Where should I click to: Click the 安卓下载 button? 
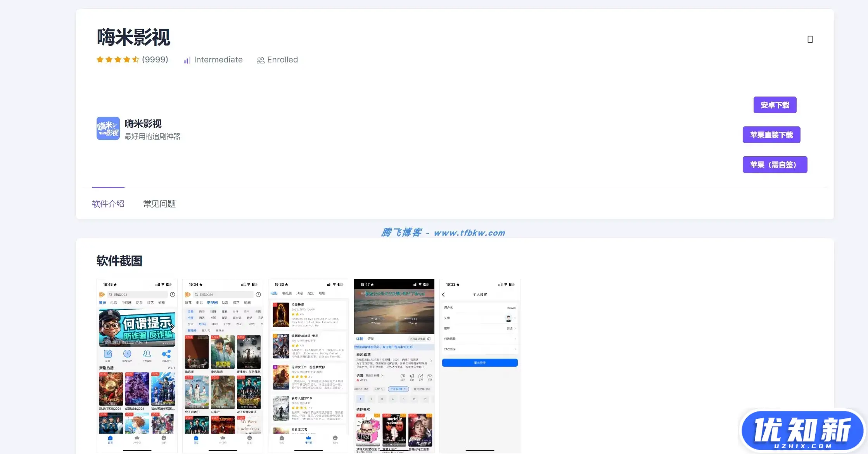(x=775, y=105)
